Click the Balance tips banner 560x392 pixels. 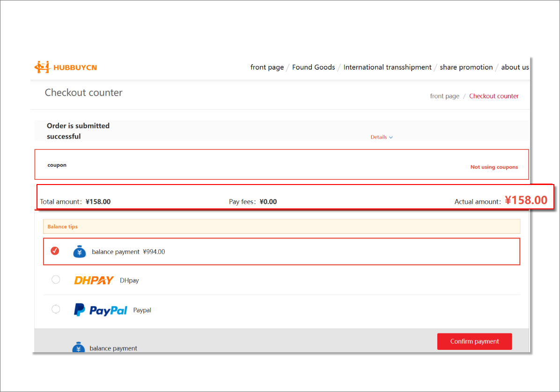281,227
